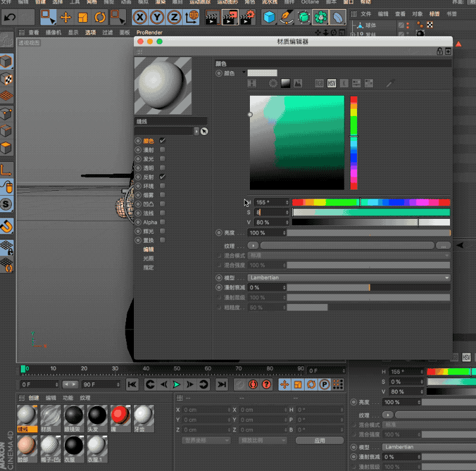Image resolution: width=476 pixels, height=471 pixels.
Task: Pick the eyedropper tool in color panel
Action: pos(390,84)
